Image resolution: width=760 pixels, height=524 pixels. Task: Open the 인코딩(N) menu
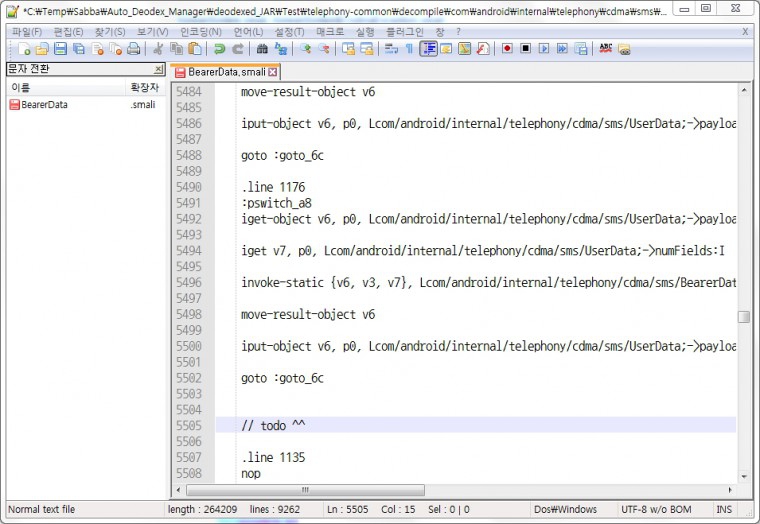(x=201, y=32)
